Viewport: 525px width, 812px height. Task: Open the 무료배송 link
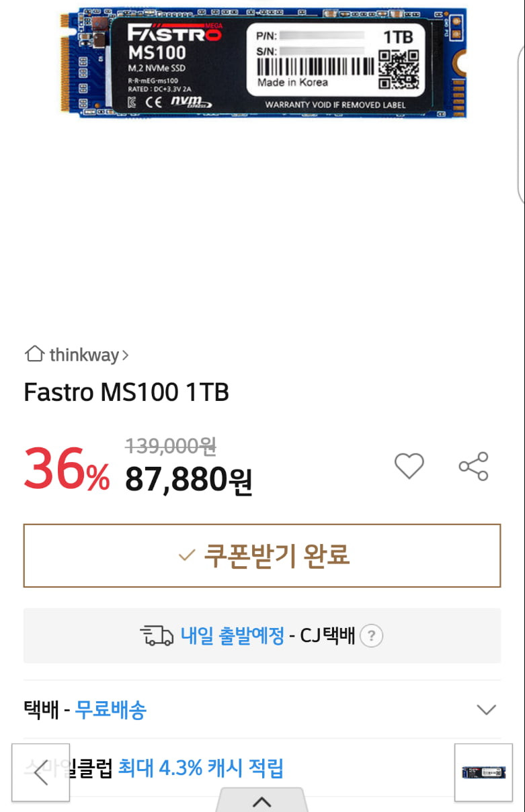[x=110, y=709]
